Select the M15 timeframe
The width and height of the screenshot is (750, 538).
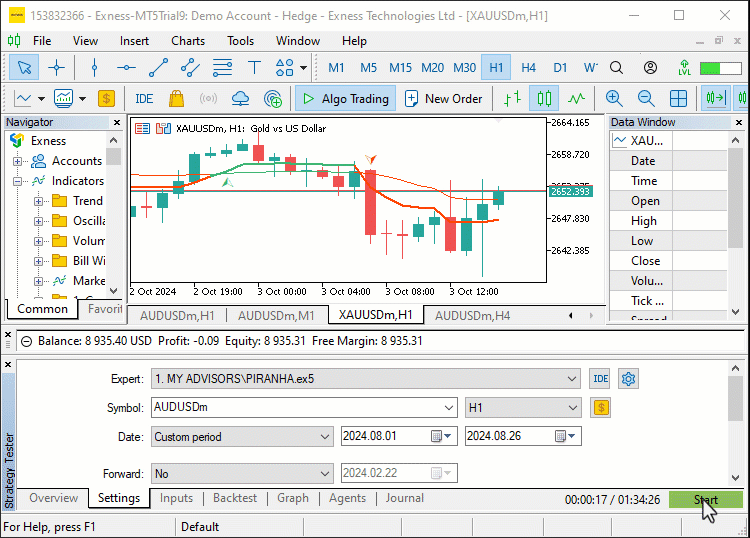(x=400, y=68)
